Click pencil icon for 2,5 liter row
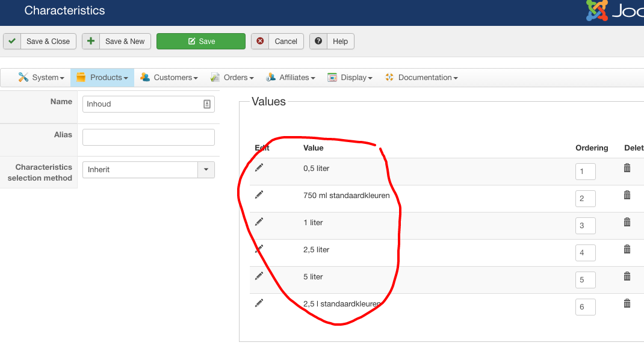The image size is (644, 348). tap(259, 249)
